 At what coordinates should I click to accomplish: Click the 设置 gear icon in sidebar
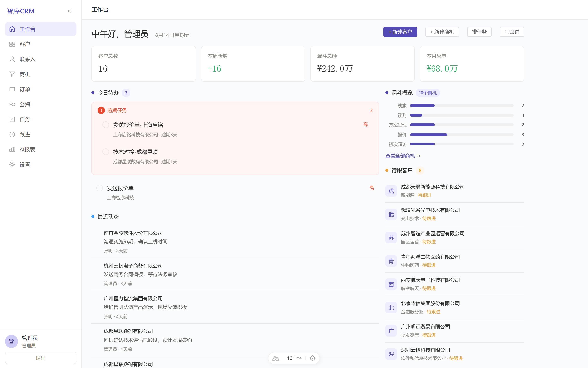tap(12, 165)
